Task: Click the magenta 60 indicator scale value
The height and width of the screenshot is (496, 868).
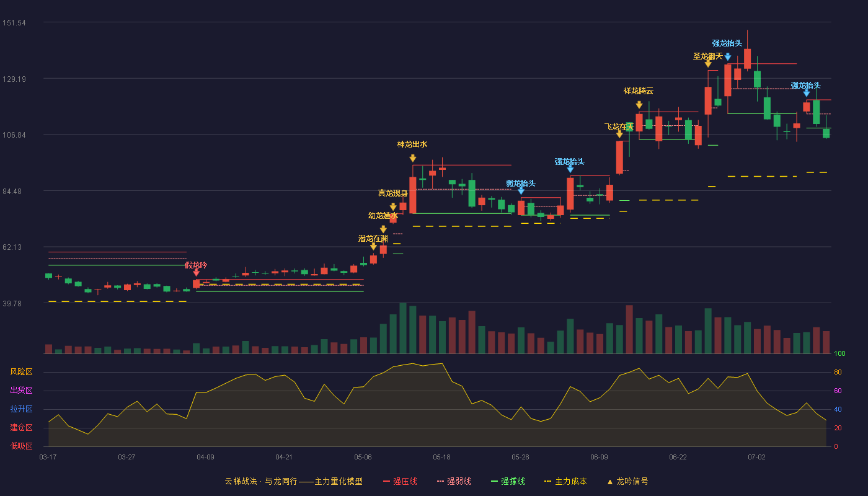Action: tap(838, 391)
